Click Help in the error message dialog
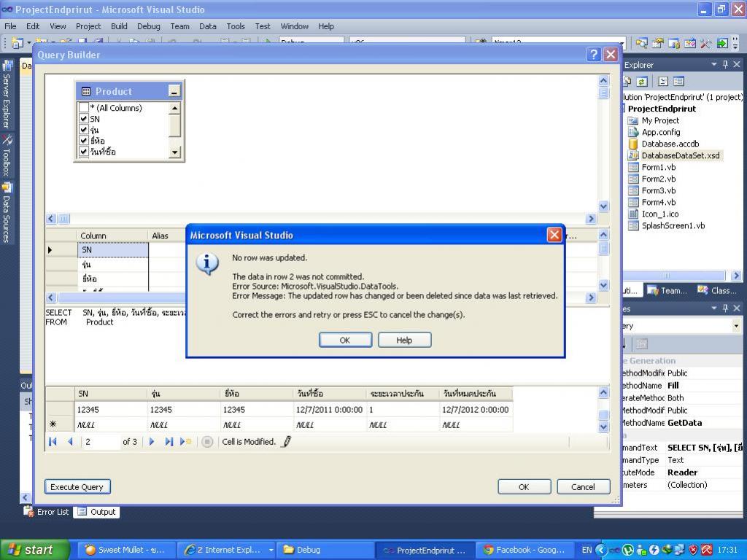 coord(404,340)
